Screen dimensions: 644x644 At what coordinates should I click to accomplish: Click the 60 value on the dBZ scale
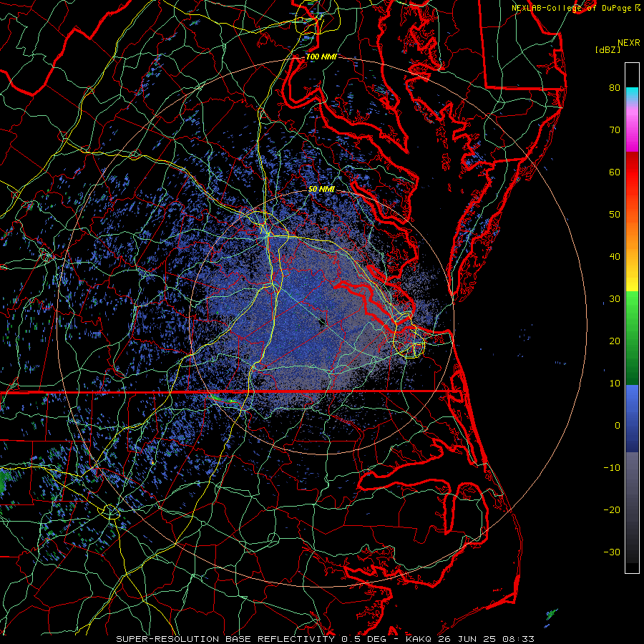point(615,172)
